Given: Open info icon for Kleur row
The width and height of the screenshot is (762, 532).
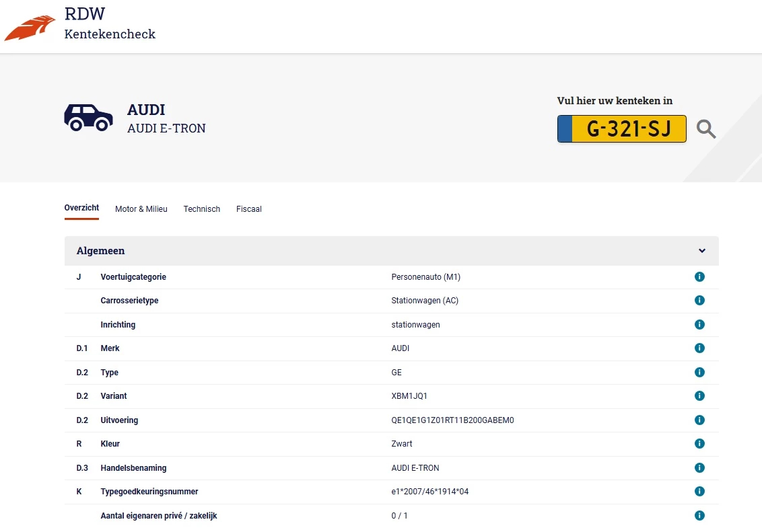Looking at the screenshot, I should [x=699, y=443].
